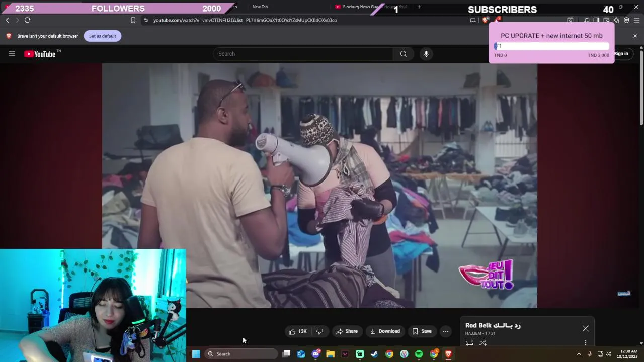Open a new browser tab plus button
This screenshot has width=644, height=362.
point(419,7)
